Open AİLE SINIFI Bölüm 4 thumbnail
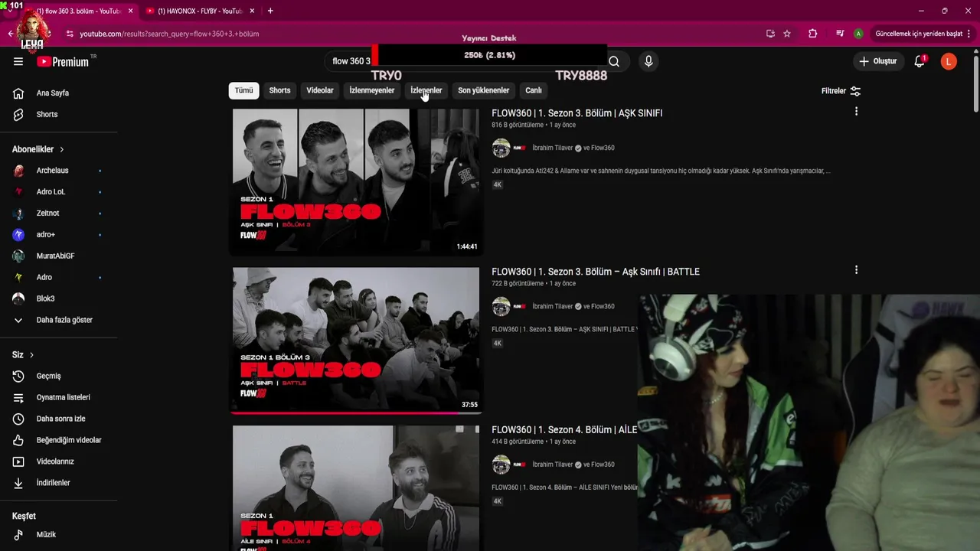 pos(356,488)
